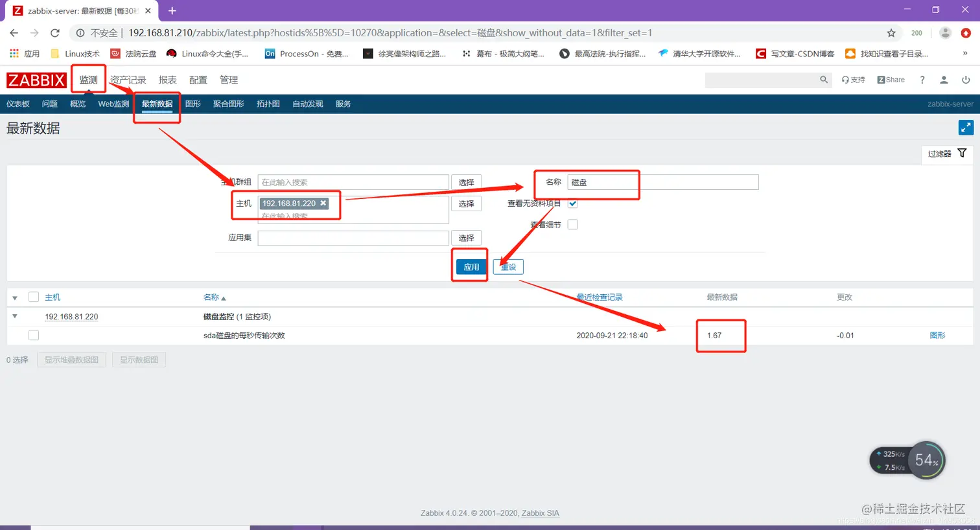Click the 1.67 latest value
The image size is (980, 530).
(714, 335)
